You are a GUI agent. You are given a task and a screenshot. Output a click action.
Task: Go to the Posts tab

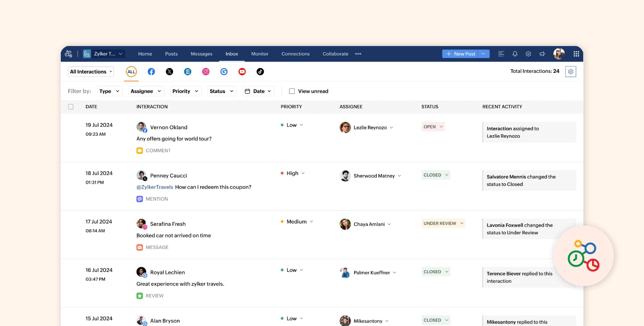171,54
